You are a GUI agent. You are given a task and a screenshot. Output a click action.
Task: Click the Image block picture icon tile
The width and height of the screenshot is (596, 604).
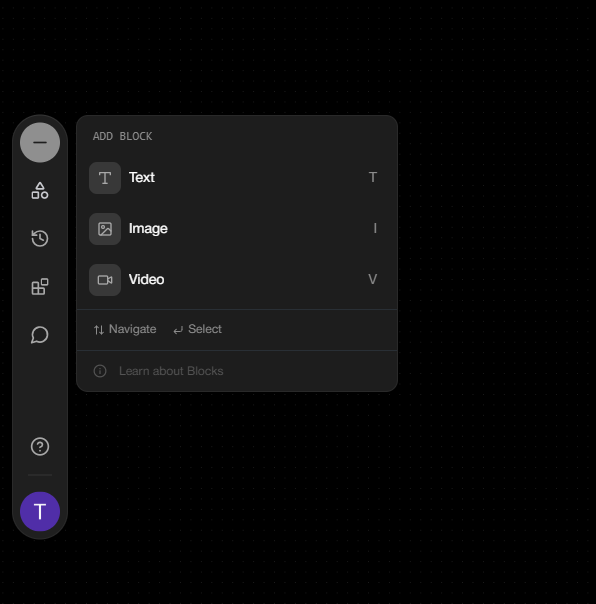pyautogui.click(x=105, y=229)
